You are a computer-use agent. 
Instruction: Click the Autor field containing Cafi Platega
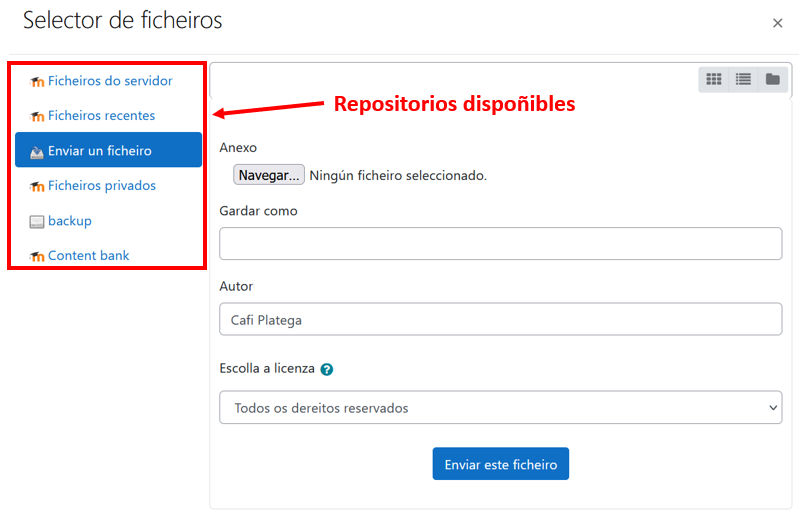click(501, 319)
